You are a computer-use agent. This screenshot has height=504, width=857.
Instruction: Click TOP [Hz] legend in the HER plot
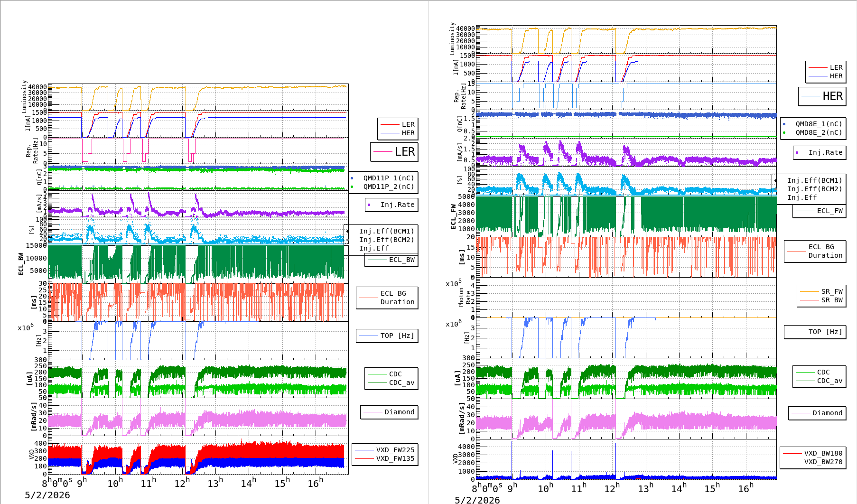[x=815, y=332]
